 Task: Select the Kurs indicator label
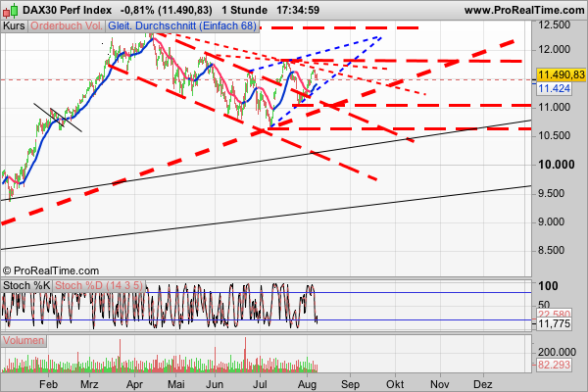click(14, 25)
